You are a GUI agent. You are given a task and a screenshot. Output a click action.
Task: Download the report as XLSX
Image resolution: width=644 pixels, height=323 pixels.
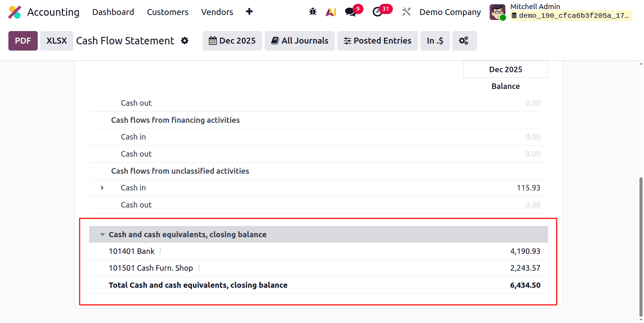[x=56, y=40]
